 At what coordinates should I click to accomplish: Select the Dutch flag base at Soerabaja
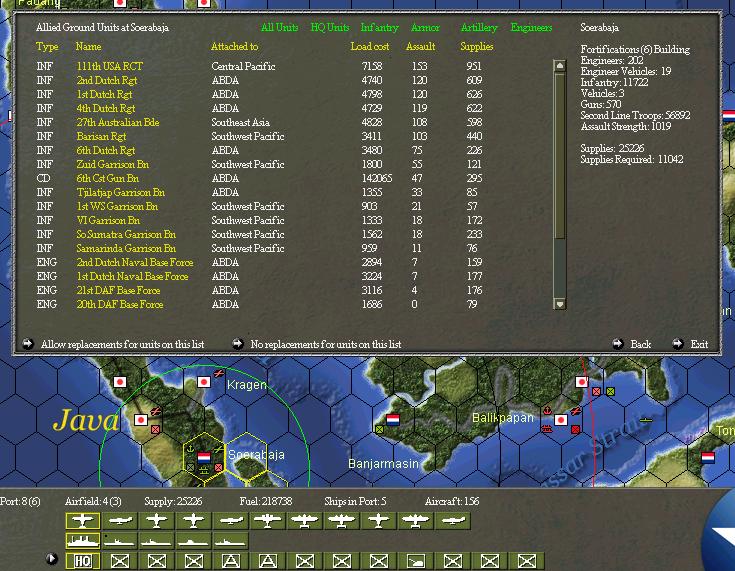[x=204, y=457]
